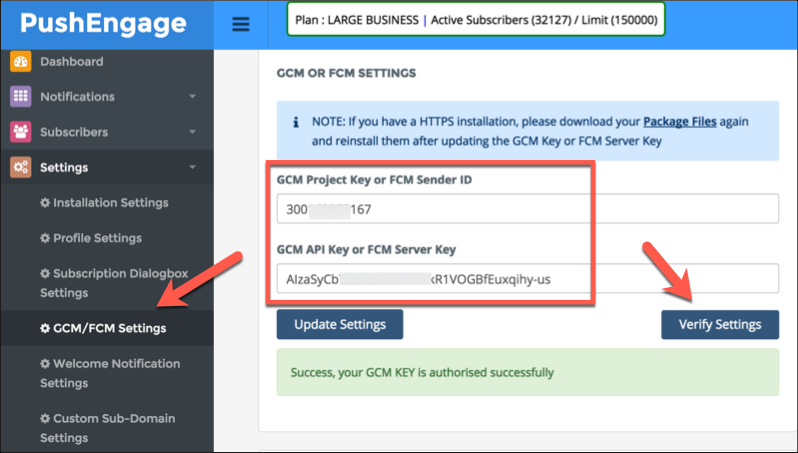The height and width of the screenshot is (453, 798).
Task: Click gear icon beside Profile Settings
Action: (x=45, y=238)
